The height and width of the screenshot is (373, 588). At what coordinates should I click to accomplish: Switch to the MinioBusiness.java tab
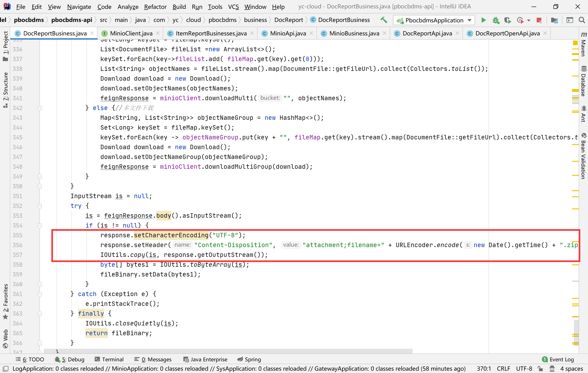point(354,33)
